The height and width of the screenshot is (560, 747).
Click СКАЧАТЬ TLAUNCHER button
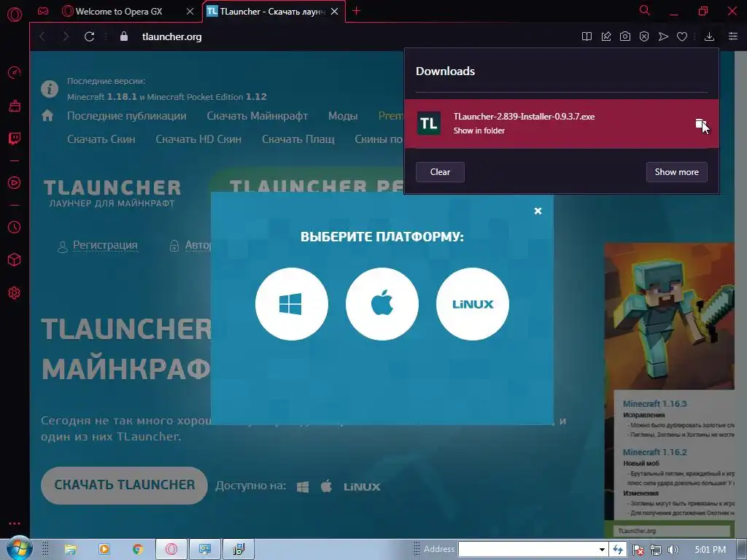[x=124, y=485]
